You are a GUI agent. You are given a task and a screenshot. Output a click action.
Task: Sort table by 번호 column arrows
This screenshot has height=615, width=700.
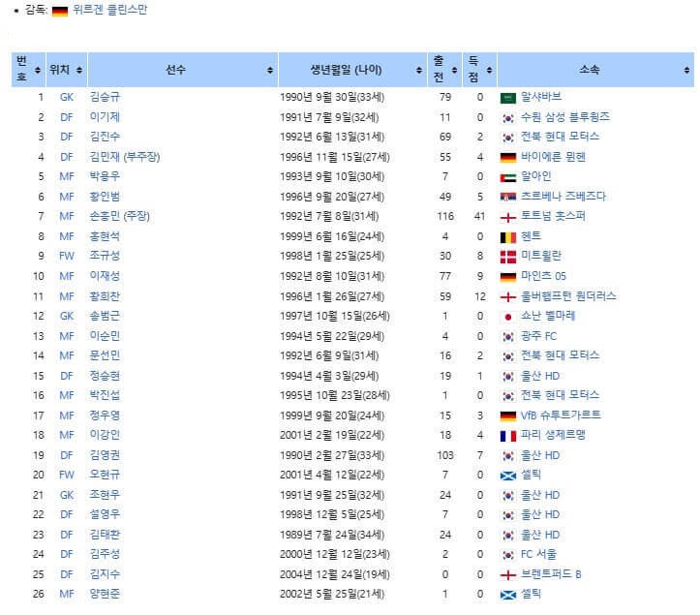(x=38, y=70)
